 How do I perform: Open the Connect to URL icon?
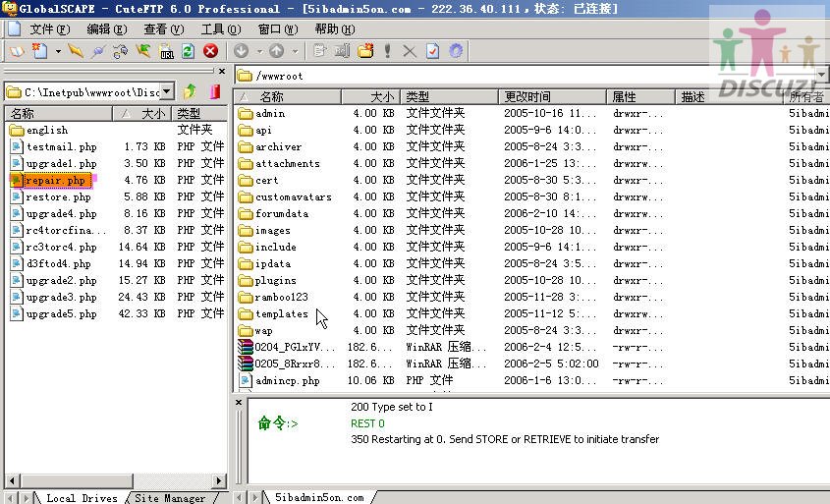(166, 51)
